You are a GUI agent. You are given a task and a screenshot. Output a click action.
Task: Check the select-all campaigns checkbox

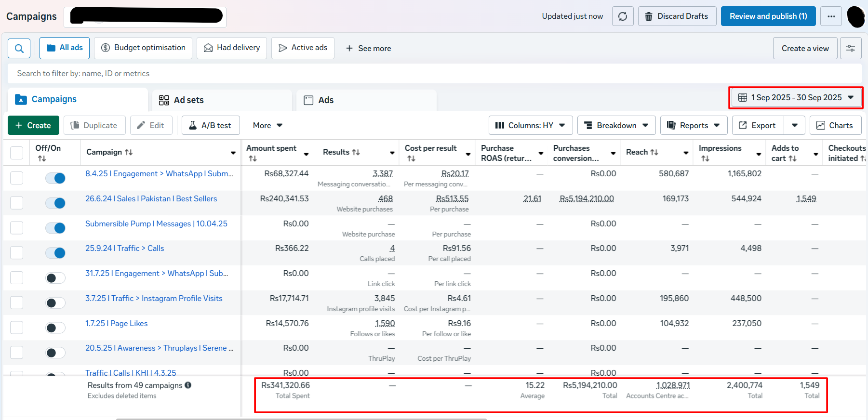(x=17, y=153)
